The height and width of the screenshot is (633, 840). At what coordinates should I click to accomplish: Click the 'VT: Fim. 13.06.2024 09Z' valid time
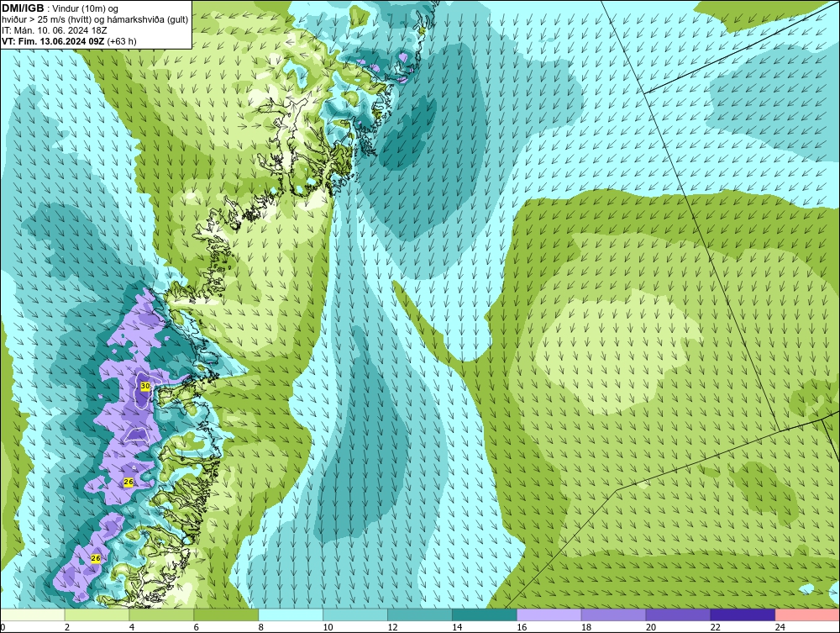tap(53, 41)
